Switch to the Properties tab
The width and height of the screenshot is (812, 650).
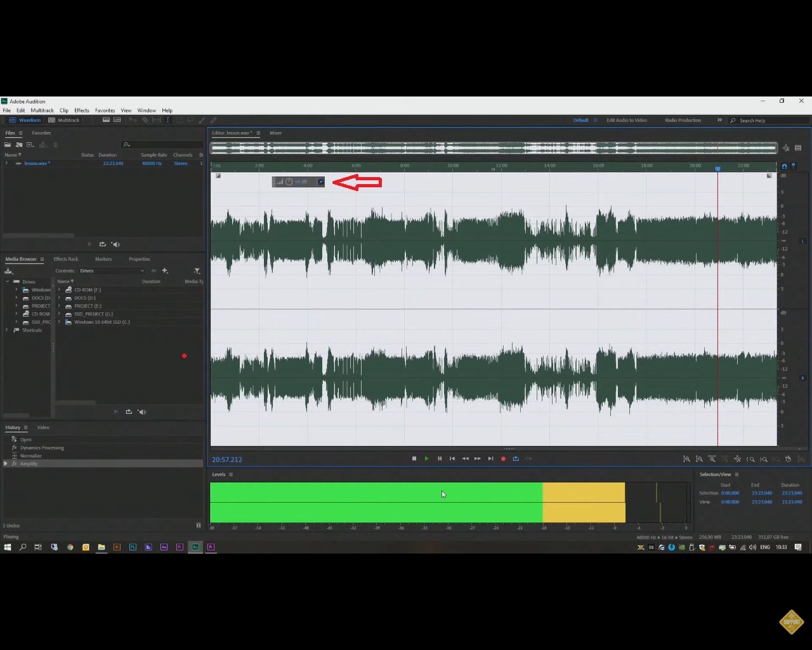coord(140,259)
